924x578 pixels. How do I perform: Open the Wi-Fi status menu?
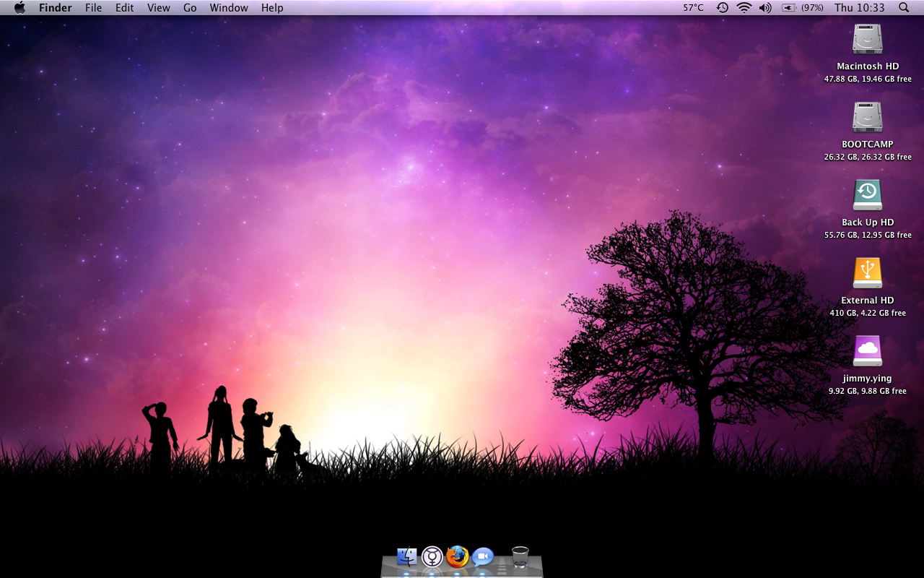744,8
